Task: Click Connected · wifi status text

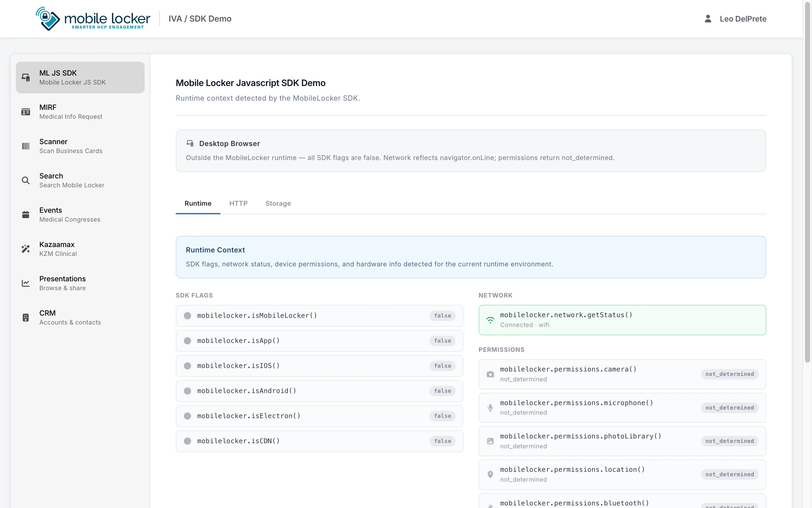Action: 524,325
